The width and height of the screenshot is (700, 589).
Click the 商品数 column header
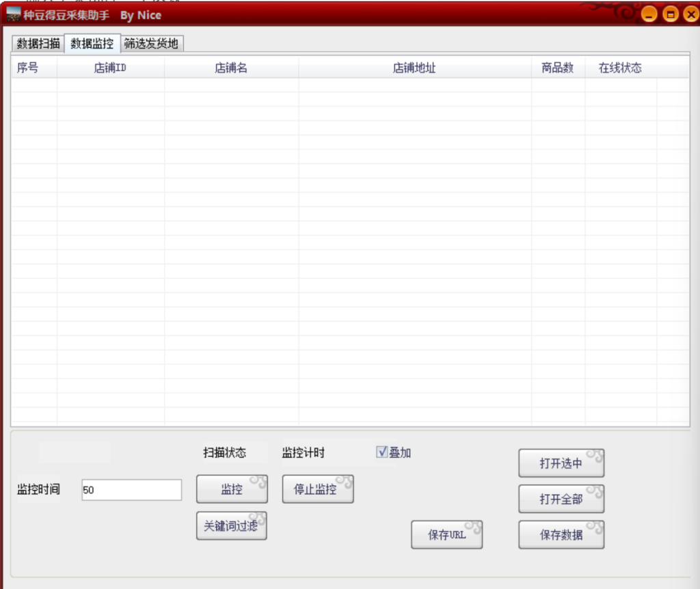[x=558, y=68]
